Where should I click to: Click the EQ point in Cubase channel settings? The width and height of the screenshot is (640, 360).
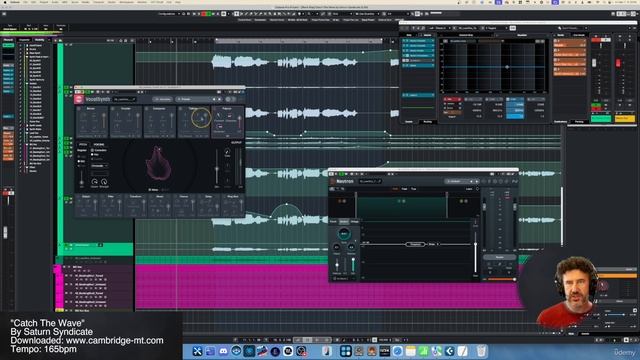point(507,67)
